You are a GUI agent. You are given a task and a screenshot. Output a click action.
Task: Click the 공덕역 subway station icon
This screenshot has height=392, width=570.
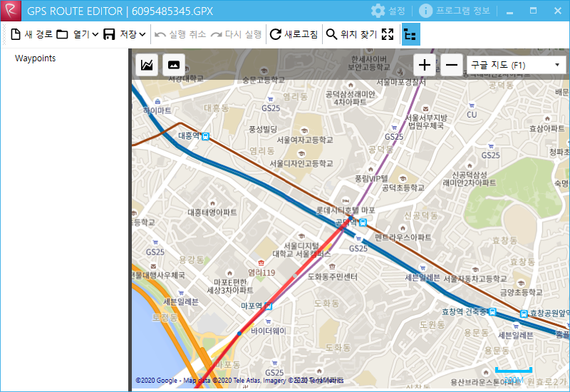point(363,222)
